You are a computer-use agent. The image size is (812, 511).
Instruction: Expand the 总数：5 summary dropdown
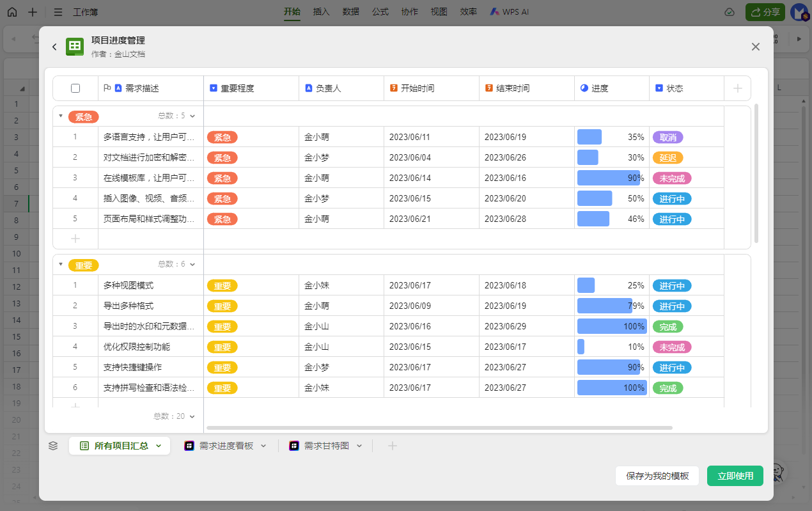click(x=192, y=116)
